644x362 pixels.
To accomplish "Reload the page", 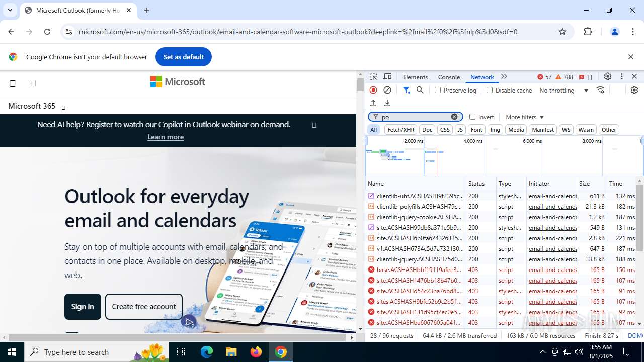I will click(x=47, y=32).
